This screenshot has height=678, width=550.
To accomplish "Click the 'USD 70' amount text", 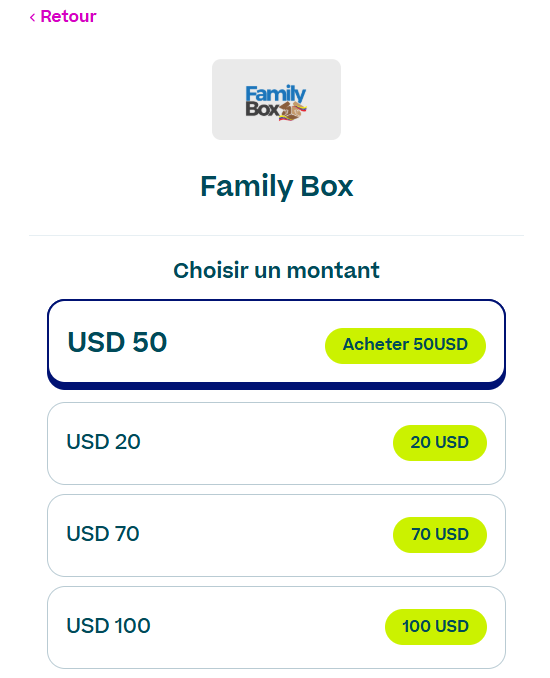I will point(103,534).
